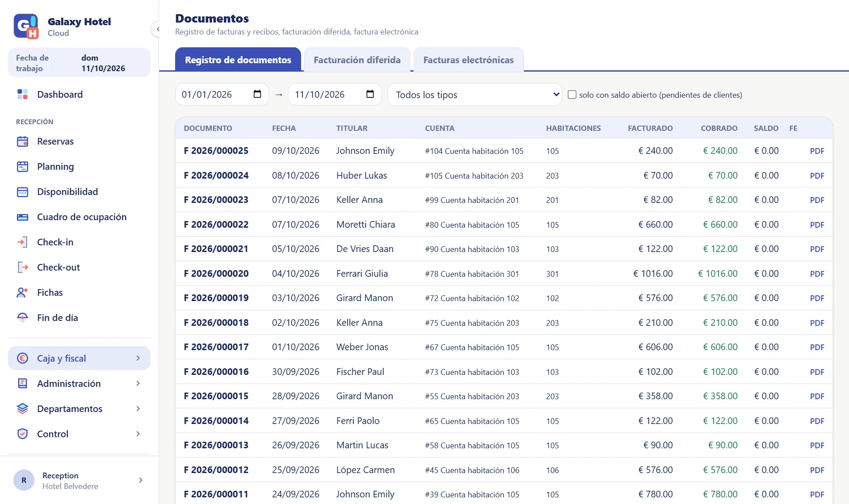
Task: Click the end date field 11/10/2026
Action: pos(335,94)
